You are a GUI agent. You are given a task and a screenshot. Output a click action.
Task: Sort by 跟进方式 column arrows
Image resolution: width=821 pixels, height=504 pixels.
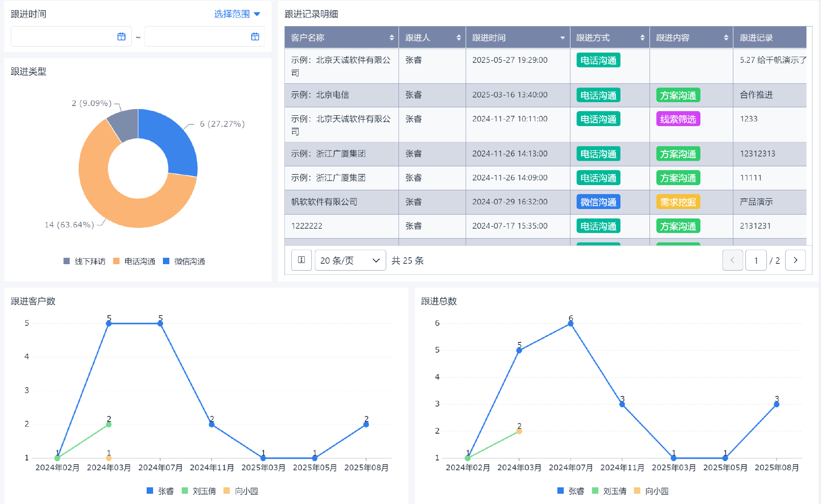coord(642,38)
